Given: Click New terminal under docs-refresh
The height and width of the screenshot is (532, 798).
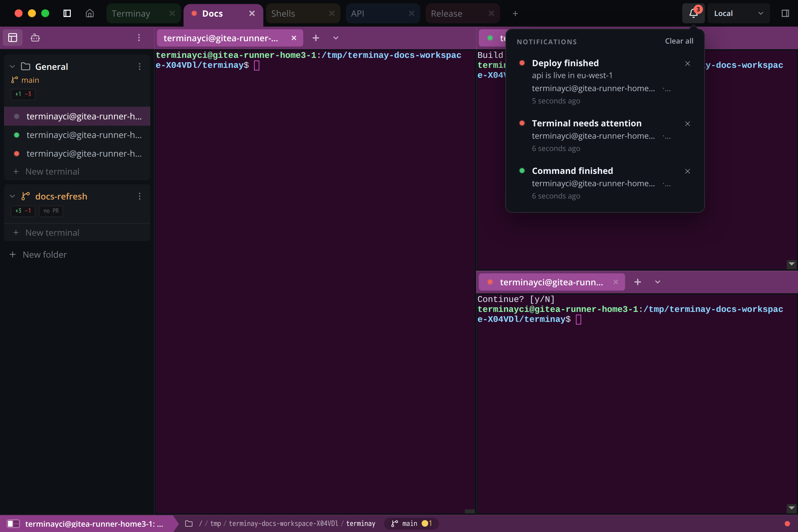Looking at the screenshot, I should coord(77,232).
